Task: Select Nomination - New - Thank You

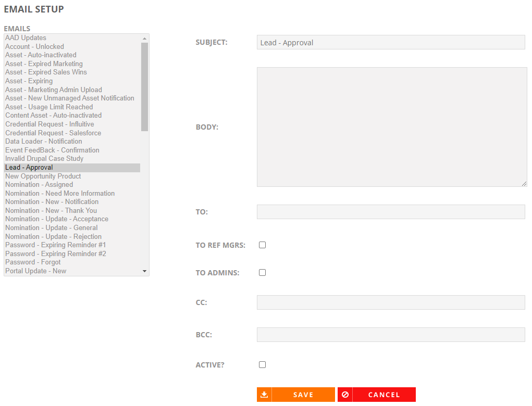Action: (x=72, y=210)
